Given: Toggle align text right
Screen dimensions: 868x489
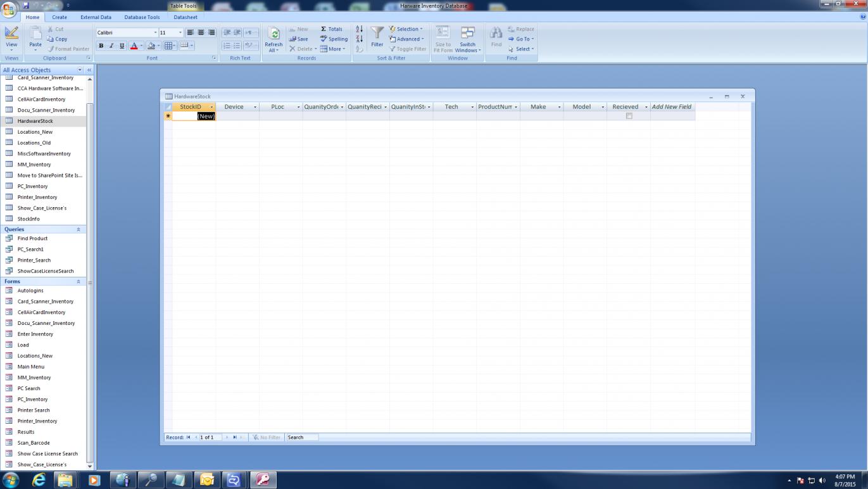Looking at the screenshot, I should [211, 32].
